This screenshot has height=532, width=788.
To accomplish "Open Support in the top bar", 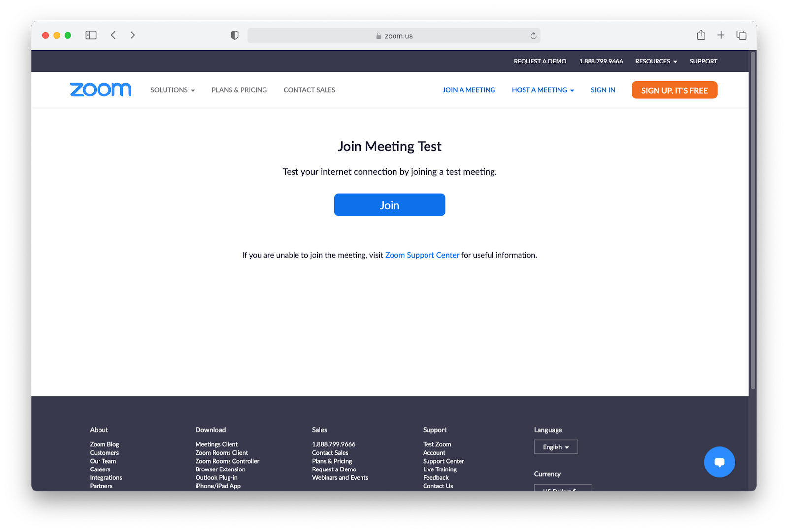I will 703,61.
